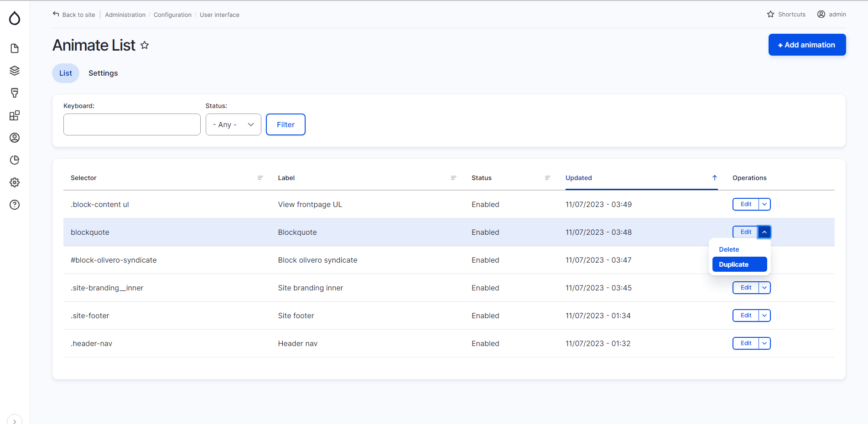Choose Duplicate from the operations menu
Image resolution: width=868 pixels, height=424 pixels.
tap(739, 264)
